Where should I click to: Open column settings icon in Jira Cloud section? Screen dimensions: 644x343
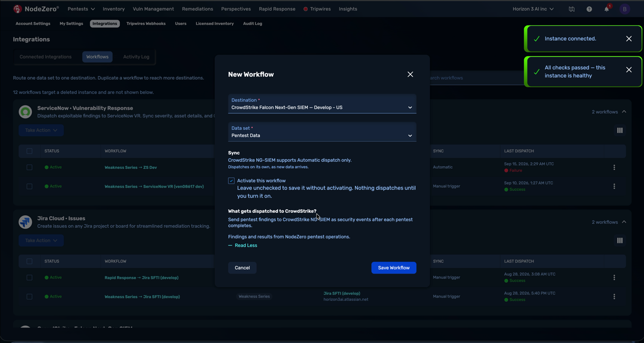click(620, 241)
